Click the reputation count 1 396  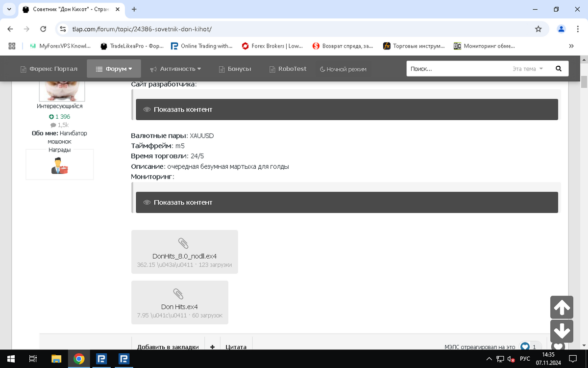(59, 117)
